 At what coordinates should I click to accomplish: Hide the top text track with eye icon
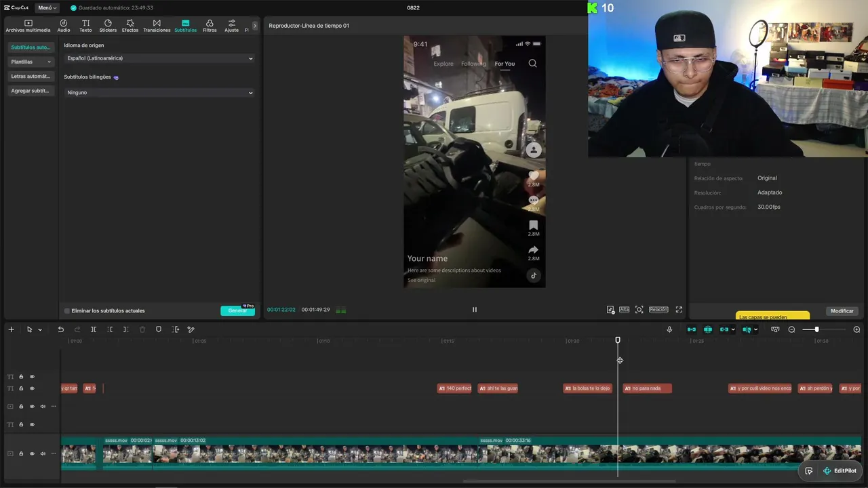click(32, 377)
